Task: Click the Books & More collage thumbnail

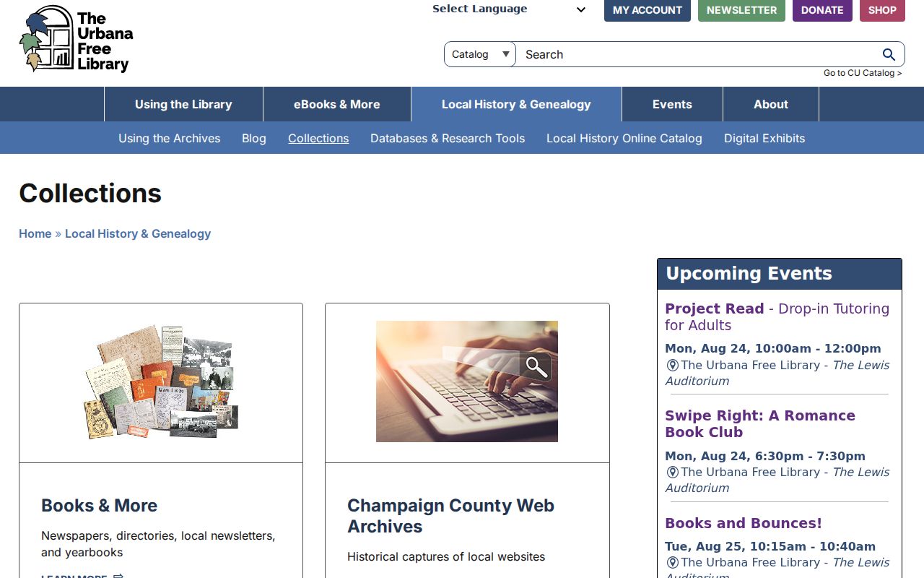Action: (161, 381)
